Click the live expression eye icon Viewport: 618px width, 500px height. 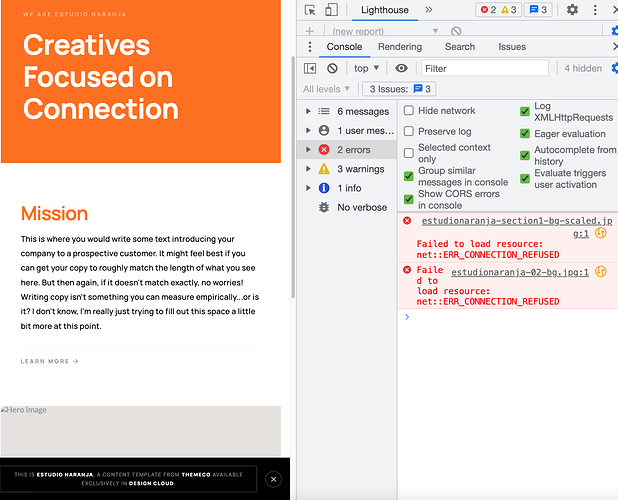point(401,68)
